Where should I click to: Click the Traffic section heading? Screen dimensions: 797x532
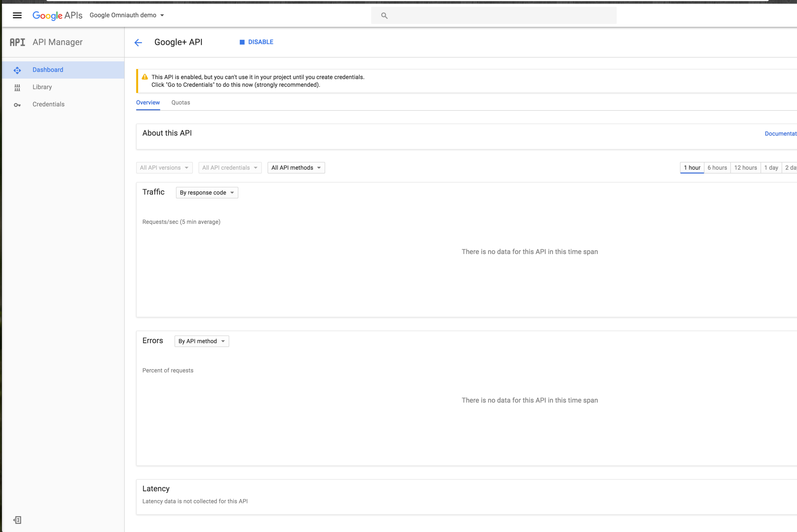[153, 192]
